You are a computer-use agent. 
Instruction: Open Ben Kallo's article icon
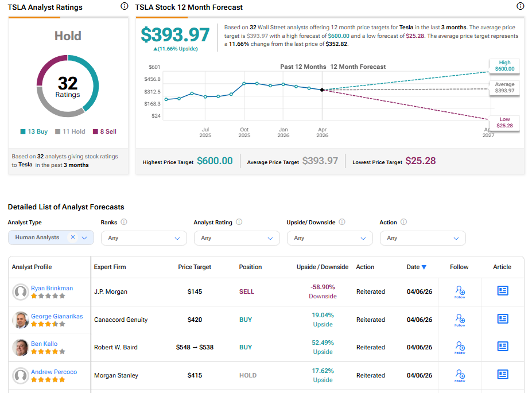coord(503,347)
